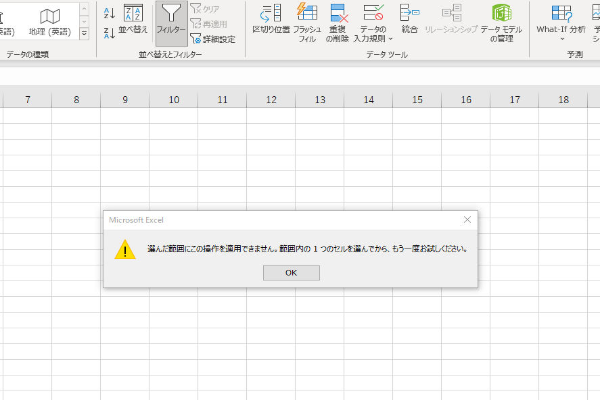Open Manage Data Model (データモデルの管理)
This screenshot has height=400, width=600.
coord(501,20)
